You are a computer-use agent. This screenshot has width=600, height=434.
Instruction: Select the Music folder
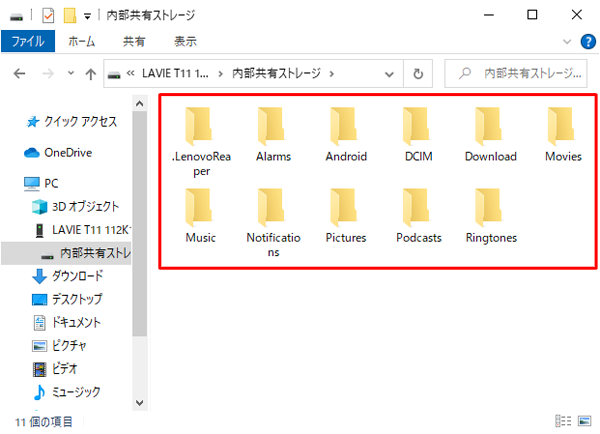(201, 216)
